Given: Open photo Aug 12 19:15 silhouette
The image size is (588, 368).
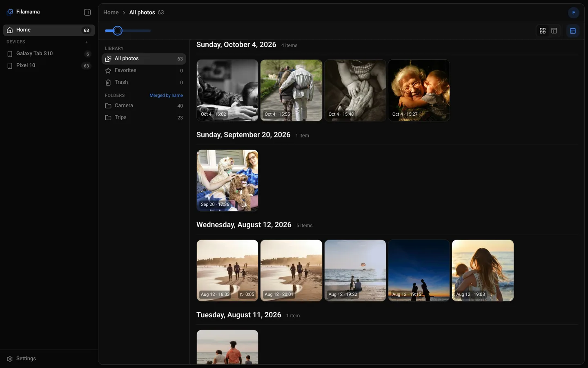Looking at the screenshot, I should click(x=419, y=270).
